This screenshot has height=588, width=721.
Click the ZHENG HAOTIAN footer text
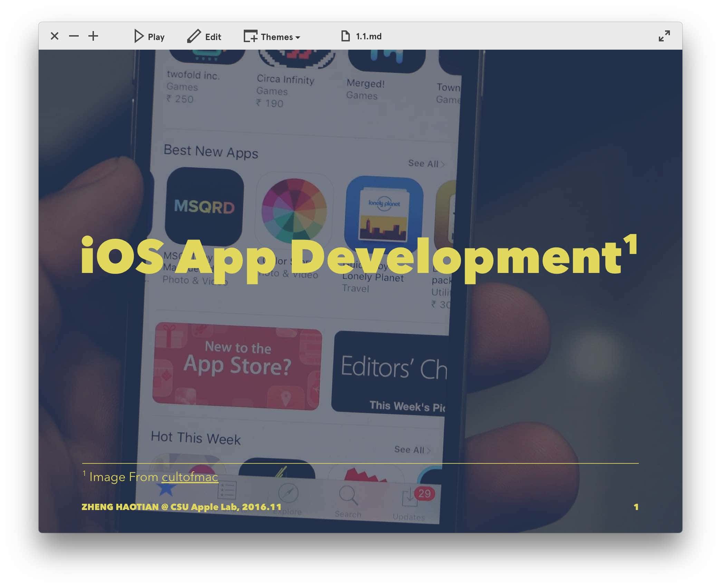[182, 507]
